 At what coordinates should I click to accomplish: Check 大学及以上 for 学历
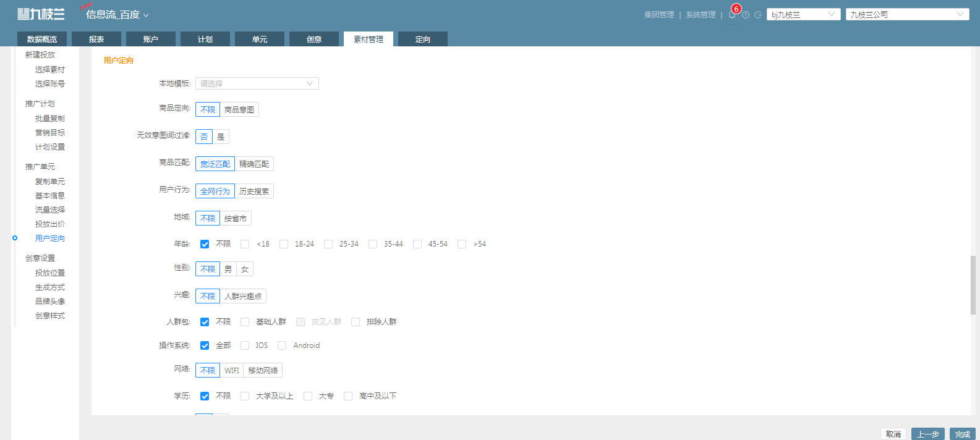point(245,396)
